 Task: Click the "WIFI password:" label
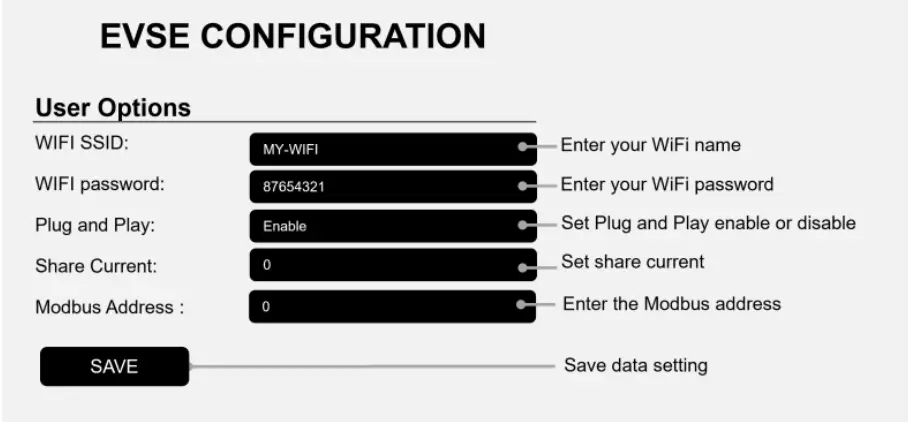[99, 185]
